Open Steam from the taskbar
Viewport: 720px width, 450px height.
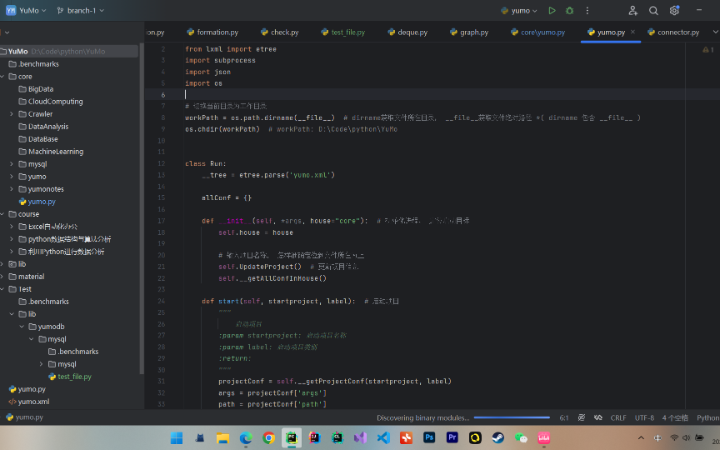(498, 438)
